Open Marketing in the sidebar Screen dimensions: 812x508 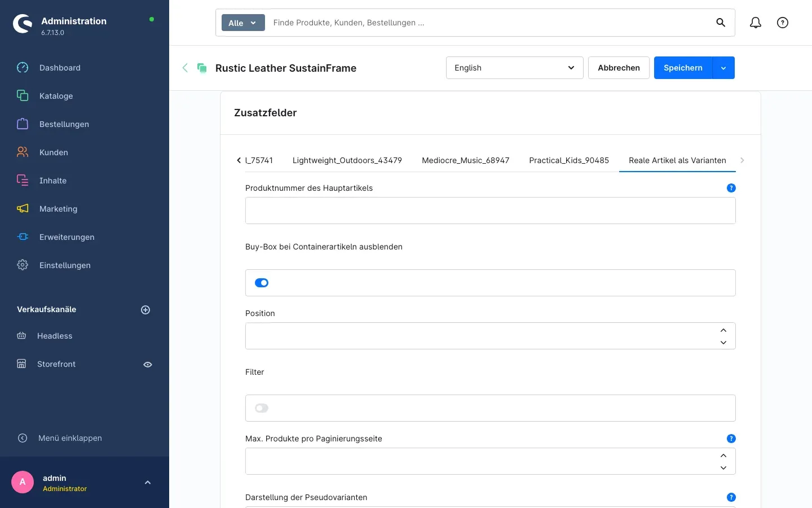coord(59,209)
